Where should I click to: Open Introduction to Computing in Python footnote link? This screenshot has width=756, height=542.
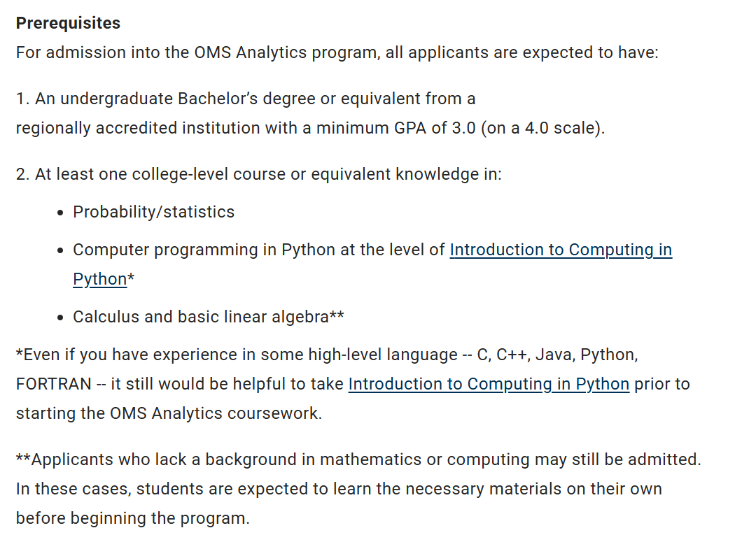488,384
